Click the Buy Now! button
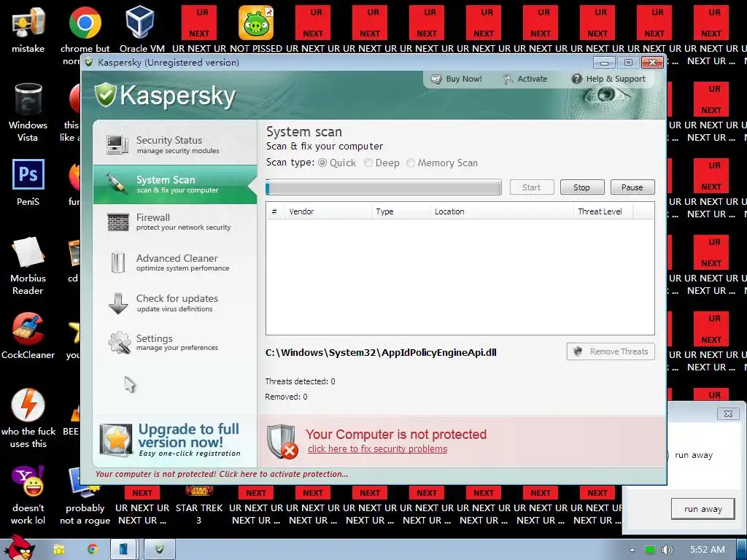 pyautogui.click(x=457, y=79)
